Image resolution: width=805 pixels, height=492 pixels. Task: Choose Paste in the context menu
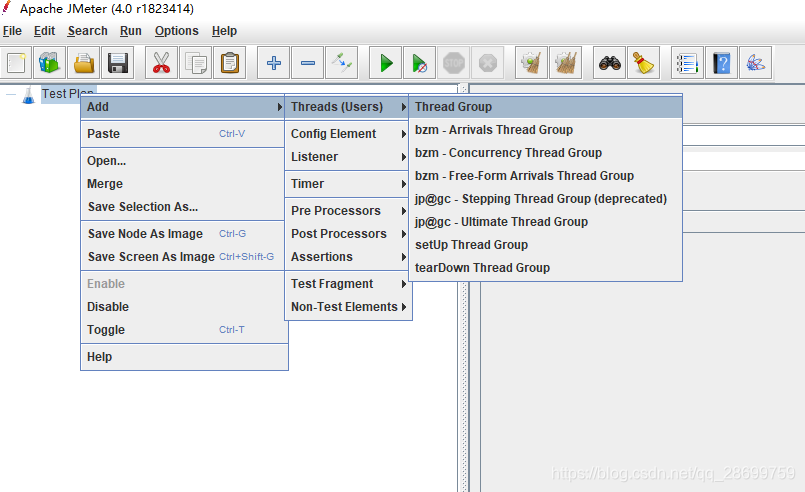(x=183, y=134)
